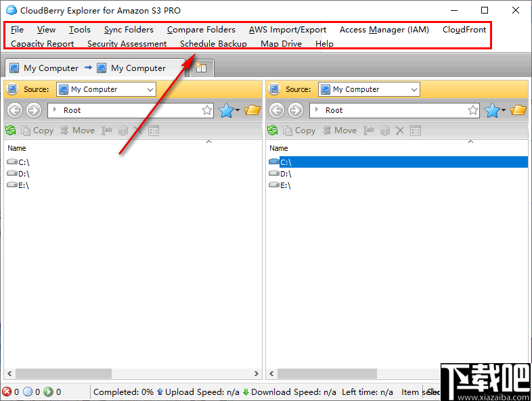Expand right pane path breadcrumb arrow
The image size is (532, 401).
pyautogui.click(x=317, y=110)
